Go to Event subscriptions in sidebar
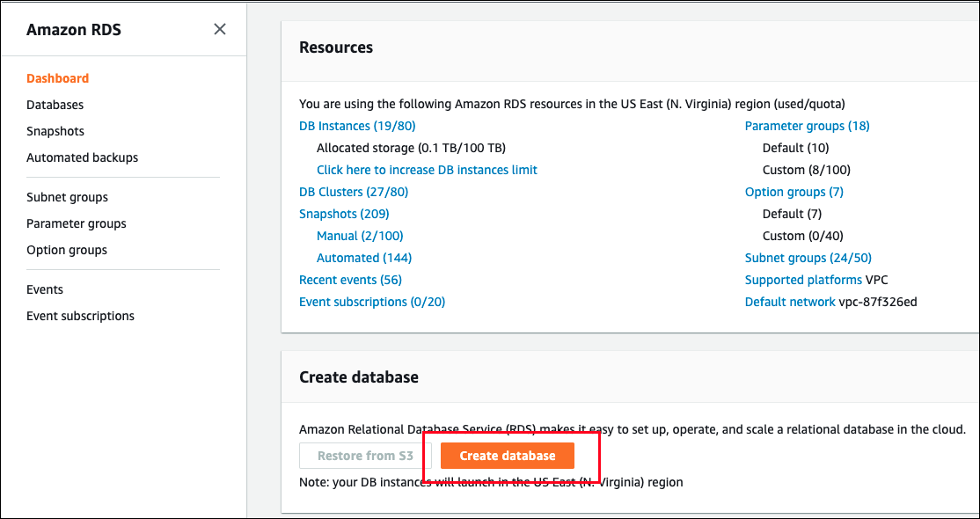This screenshot has height=519, width=980. (80, 316)
